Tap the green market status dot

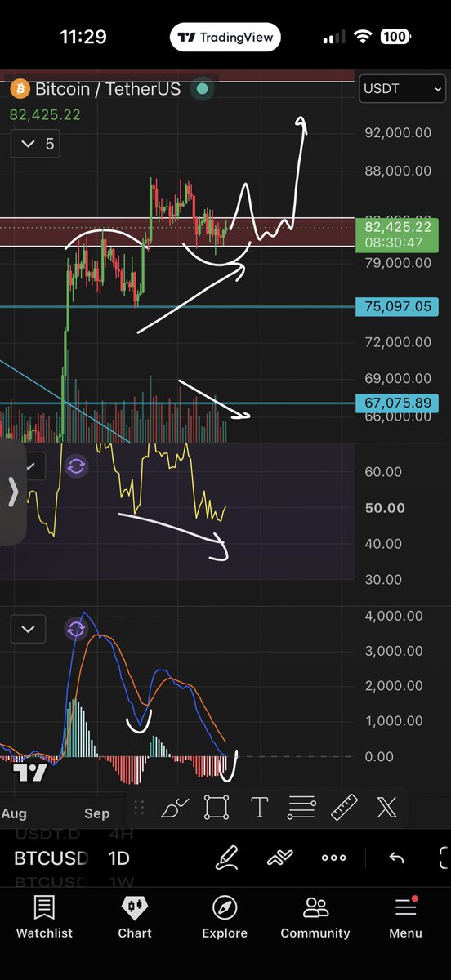pyautogui.click(x=202, y=88)
